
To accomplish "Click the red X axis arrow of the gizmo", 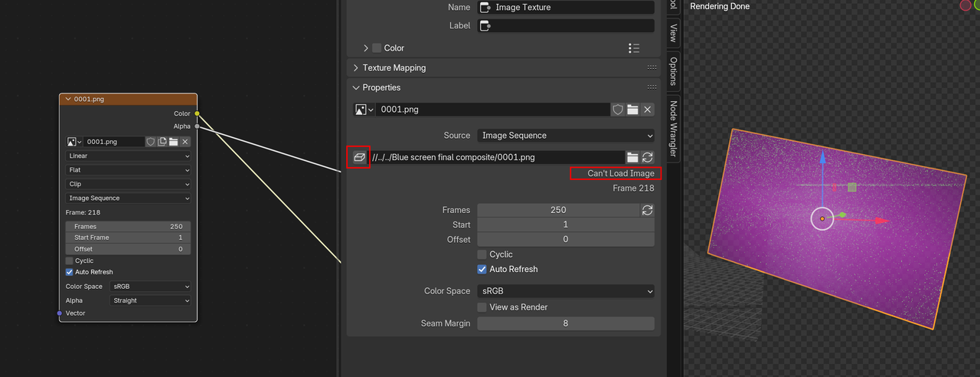I will point(880,221).
